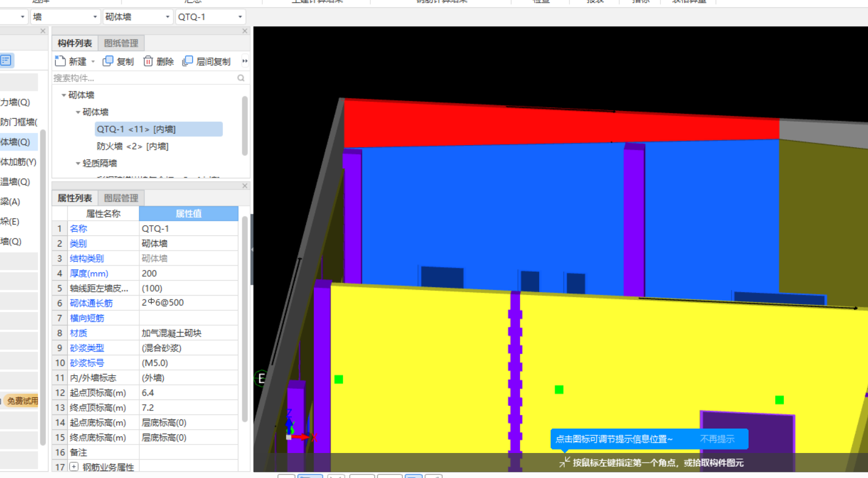Click the 6.4 start top elevation value
The height and width of the screenshot is (478, 868).
188,393
